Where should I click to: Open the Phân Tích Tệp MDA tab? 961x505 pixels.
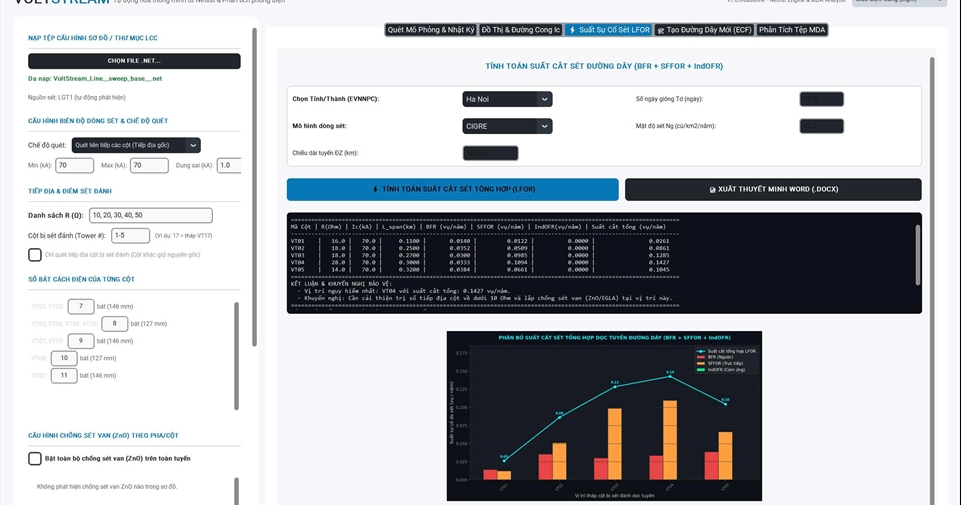[x=792, y=29]
